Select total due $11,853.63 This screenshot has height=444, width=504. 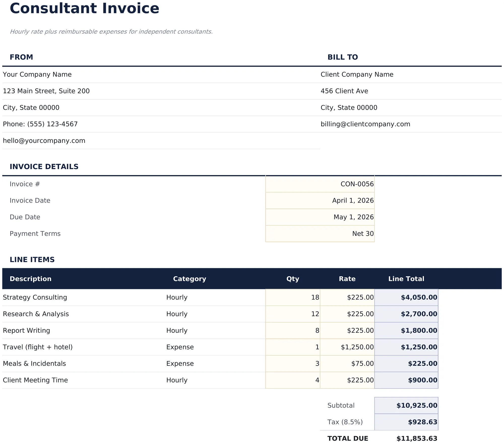pyautogui.click(x=417, y=439)
